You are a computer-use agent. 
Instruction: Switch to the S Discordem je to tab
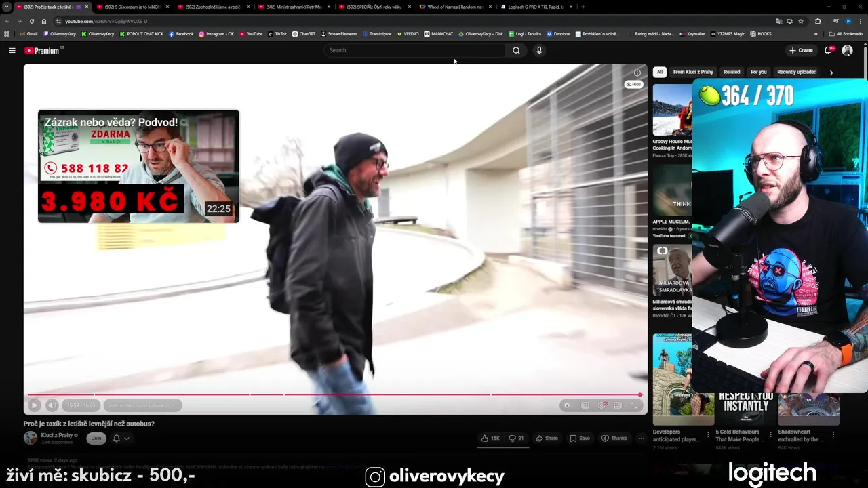click(132, 7)
